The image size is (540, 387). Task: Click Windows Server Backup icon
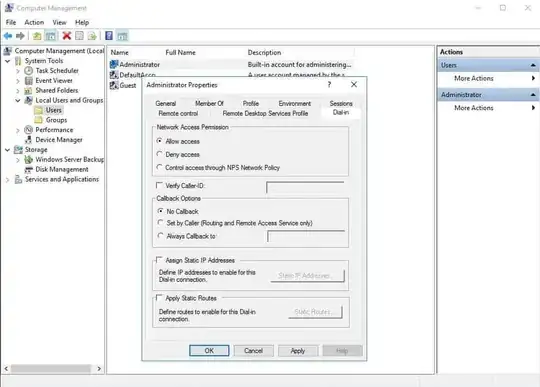[x=29, y=159]
